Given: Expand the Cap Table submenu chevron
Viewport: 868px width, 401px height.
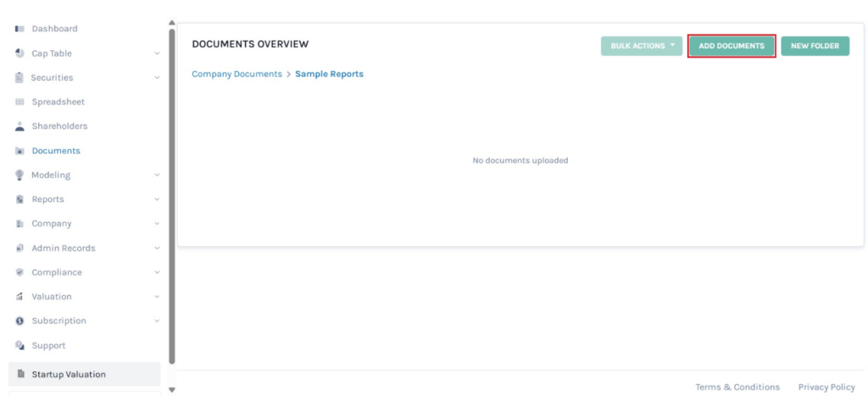Looking at the screenshot, I should 157,53.
